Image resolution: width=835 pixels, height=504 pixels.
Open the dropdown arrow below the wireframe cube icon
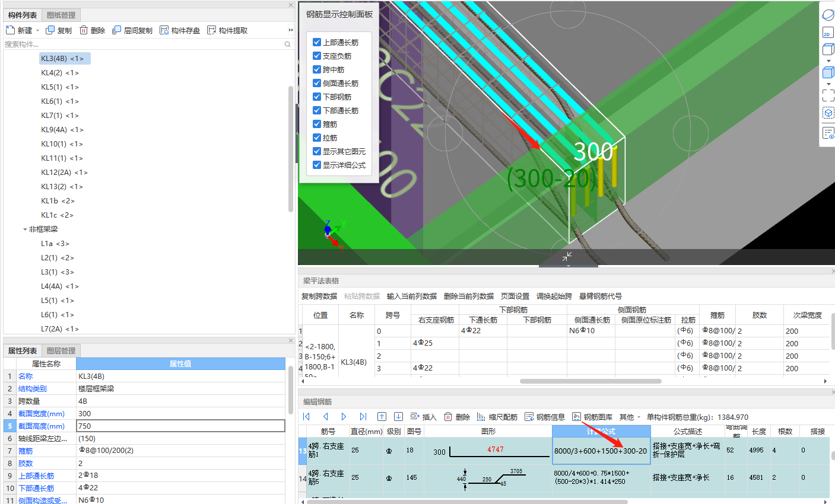click(828, 60)
